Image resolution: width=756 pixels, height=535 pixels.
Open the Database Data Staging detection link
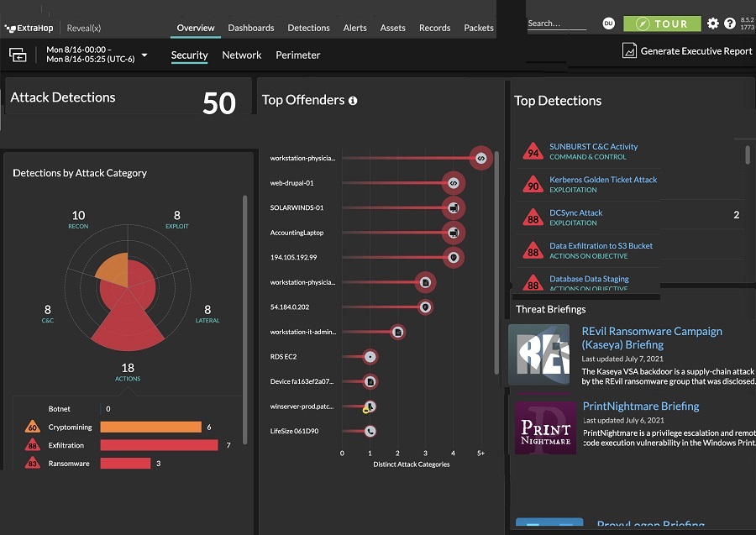tap(589, 279)
